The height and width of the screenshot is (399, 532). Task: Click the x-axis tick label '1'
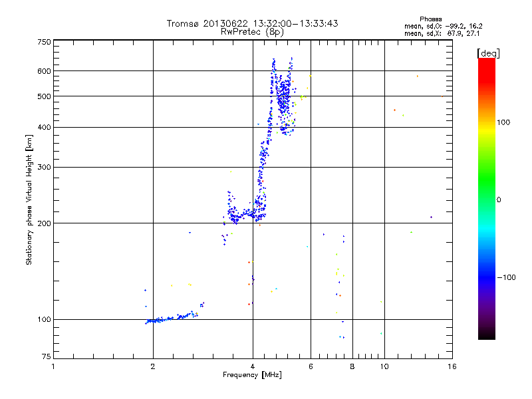pyautogui.click(x=53, y=366)
